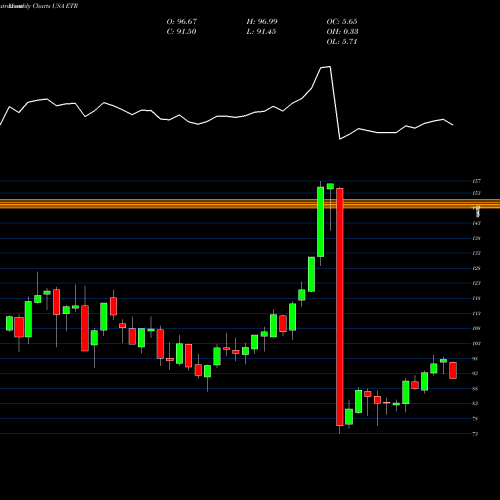The height and width of the screenshot is (500, 500).
Task: Click the "OC: 5.65" reading
Action: (x=342, y=22)
